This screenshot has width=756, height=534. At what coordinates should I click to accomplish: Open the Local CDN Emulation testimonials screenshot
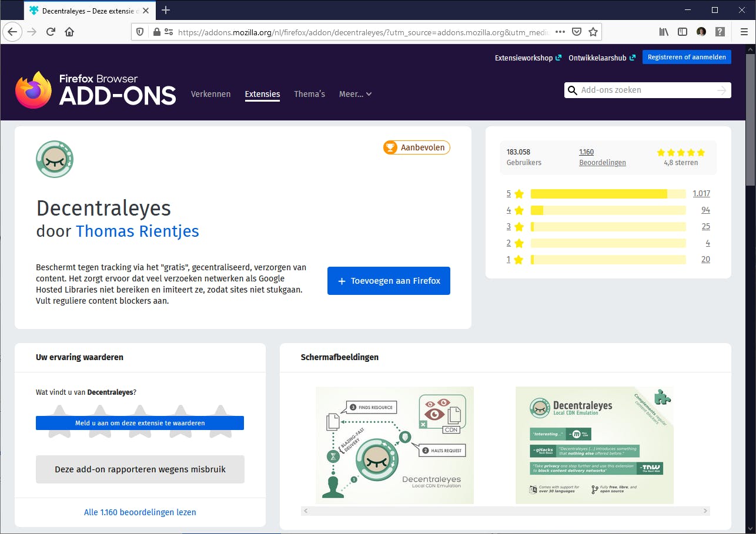click(594, 445)
